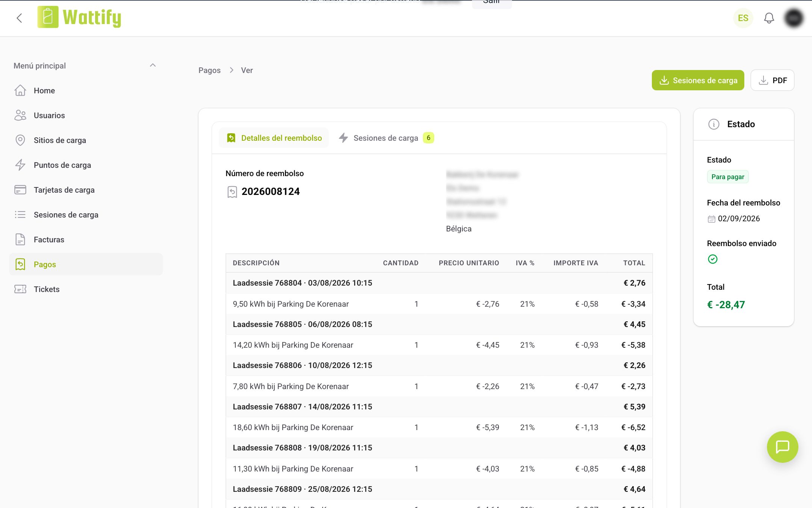Click the bolt icon on Sesiones tab

tap(343, 138)
